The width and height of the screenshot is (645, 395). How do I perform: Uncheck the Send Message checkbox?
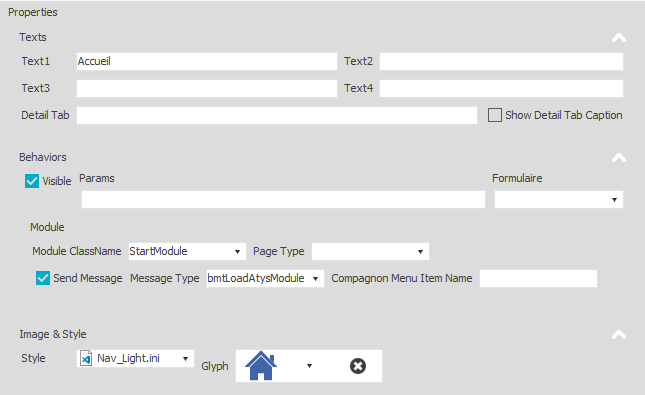click(43, 278)
